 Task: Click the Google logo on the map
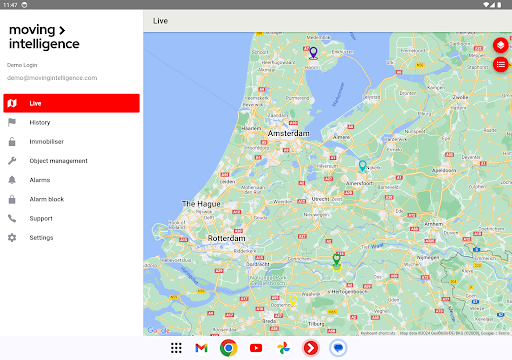coord(158,330)
